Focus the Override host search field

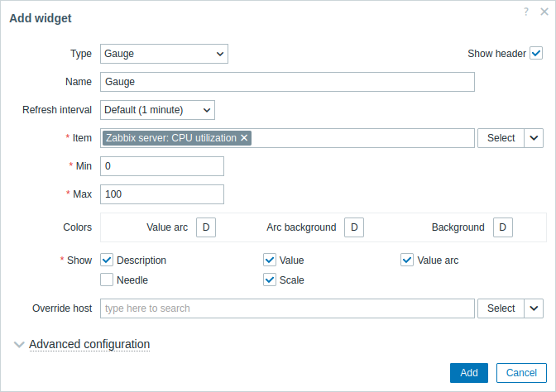[x=287, y=308]
